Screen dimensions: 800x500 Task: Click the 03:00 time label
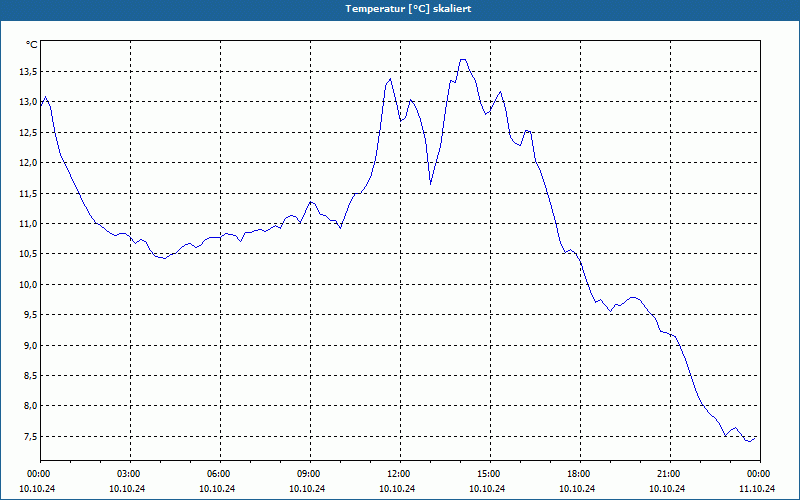point(128,474)
